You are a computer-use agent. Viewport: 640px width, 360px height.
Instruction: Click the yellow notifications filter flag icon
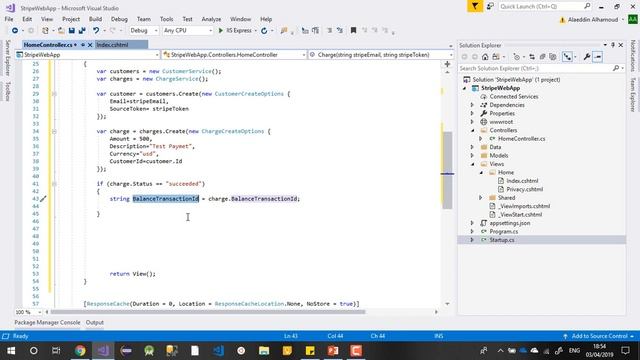pyautogui.click(x=475, y=6)
